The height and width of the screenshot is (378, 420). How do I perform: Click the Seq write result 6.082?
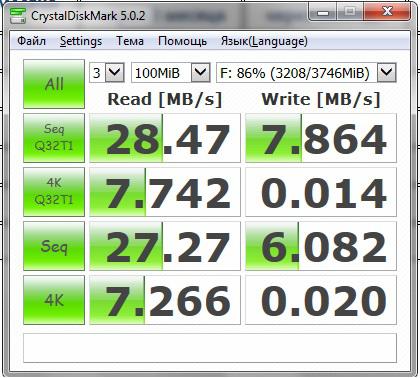pyautogui.click(x=321, y=246)
